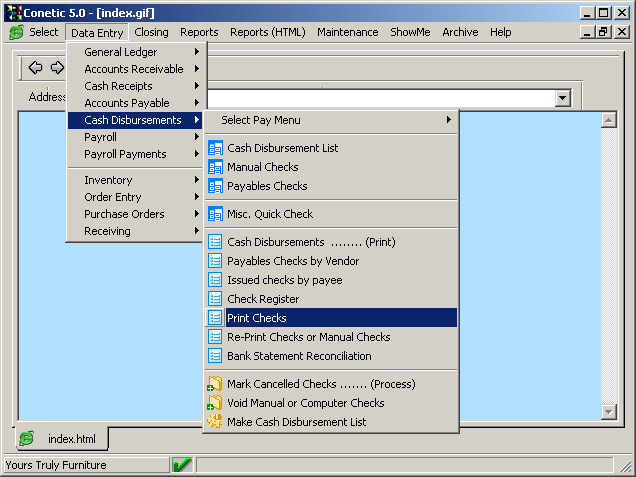Expand the General Ledger submenu
This screenshot has width=636, height=477.
(x=136, y=52)
